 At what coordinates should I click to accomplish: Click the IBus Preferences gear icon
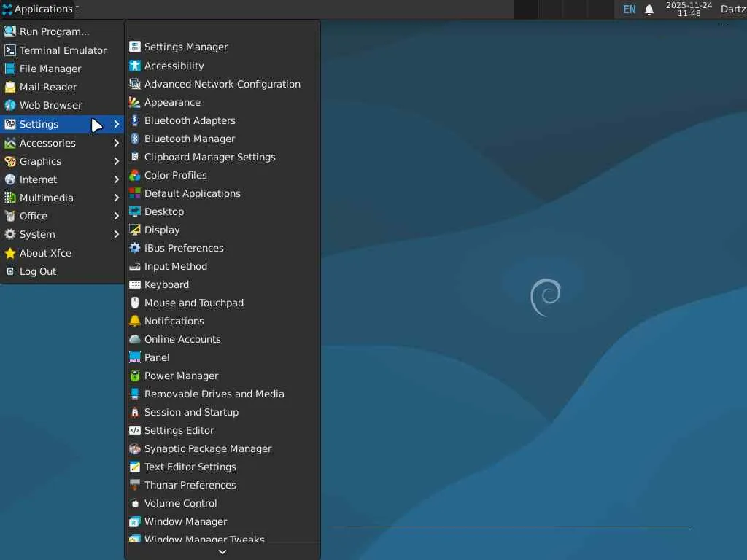pos(135,248)
